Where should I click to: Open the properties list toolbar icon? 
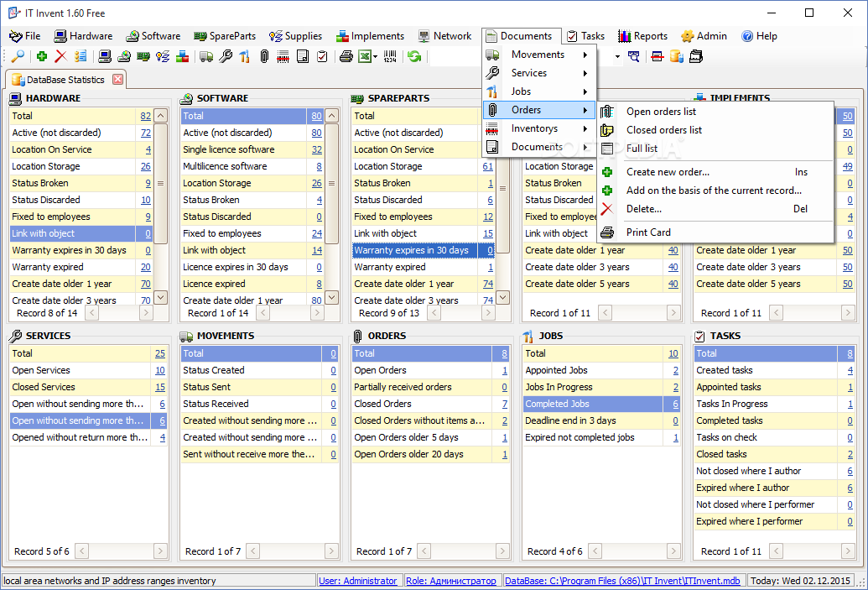(x=81, y=56)
